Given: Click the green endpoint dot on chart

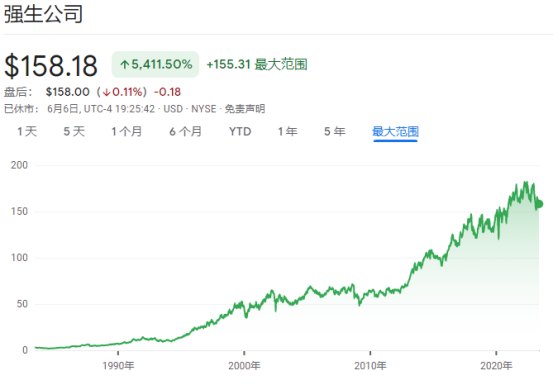Looking at the screenshot, I should [x=539, y=204].
